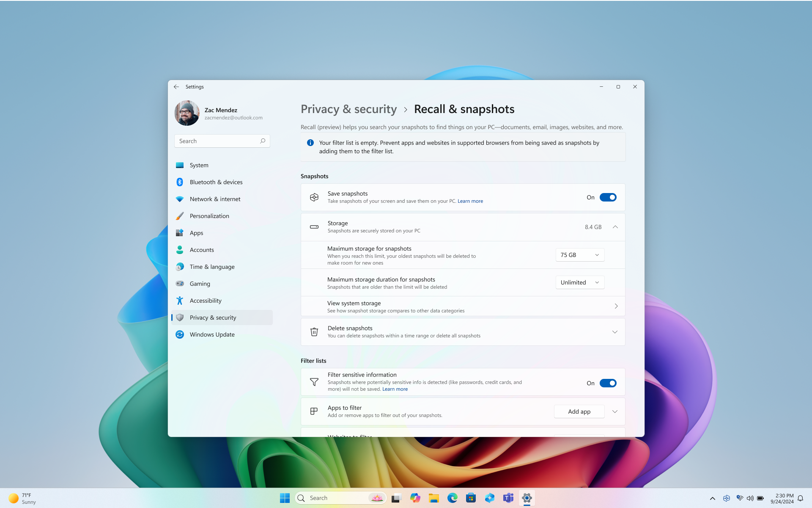The height and width of the screenshot is (508, 812).
Task: Click the Bluetooth & devices sidebar icon
Action: [x=180, y=182]
